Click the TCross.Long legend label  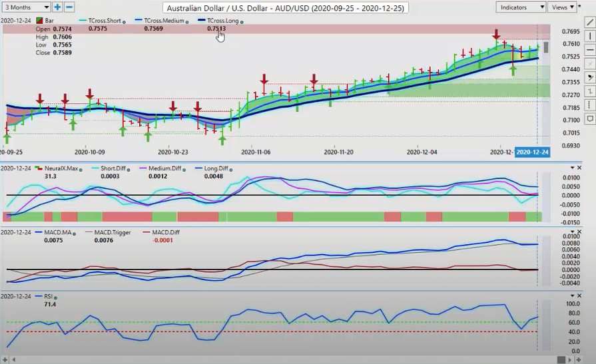click(222, 21)
